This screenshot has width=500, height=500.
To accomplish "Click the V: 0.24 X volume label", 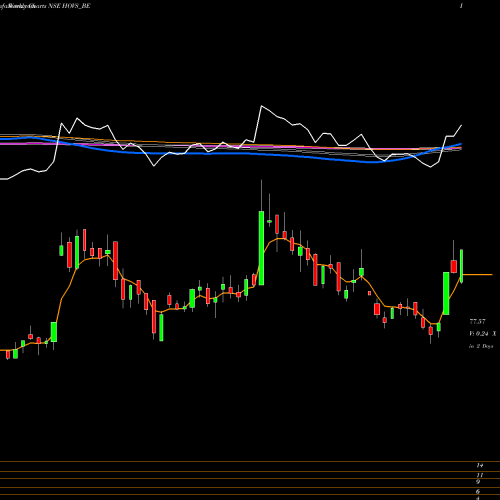I will tap(483, 334).
